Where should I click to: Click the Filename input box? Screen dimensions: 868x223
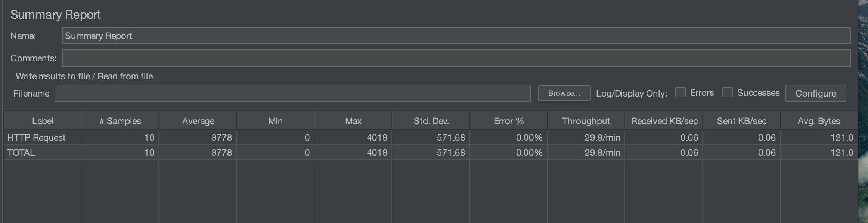point(292,93)
